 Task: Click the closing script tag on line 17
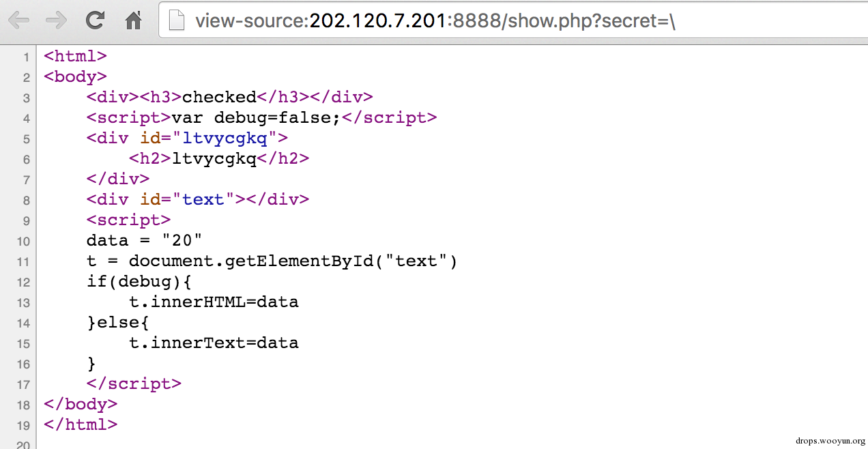coord(134,383)
